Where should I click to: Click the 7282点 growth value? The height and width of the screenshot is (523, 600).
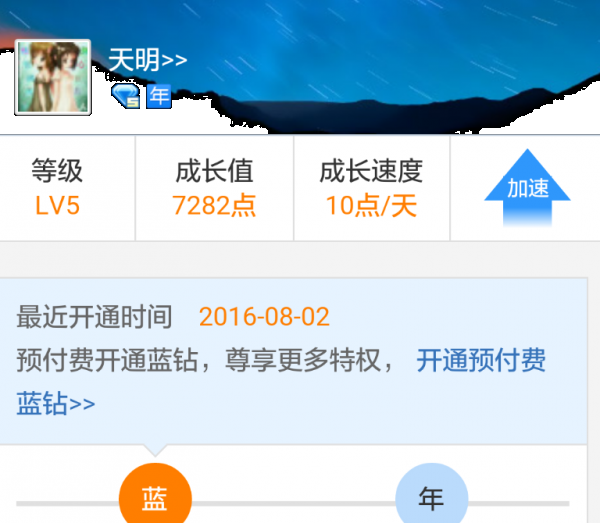tap(214, 205)
